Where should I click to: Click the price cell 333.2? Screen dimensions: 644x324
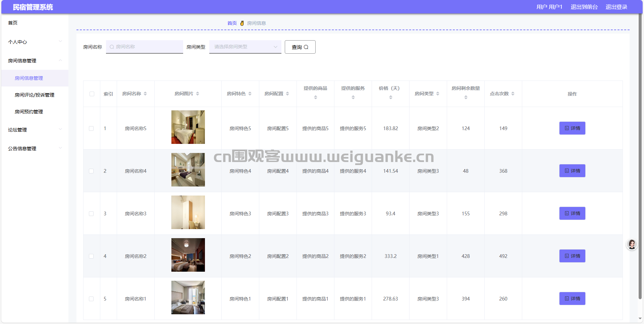(391, 256)
